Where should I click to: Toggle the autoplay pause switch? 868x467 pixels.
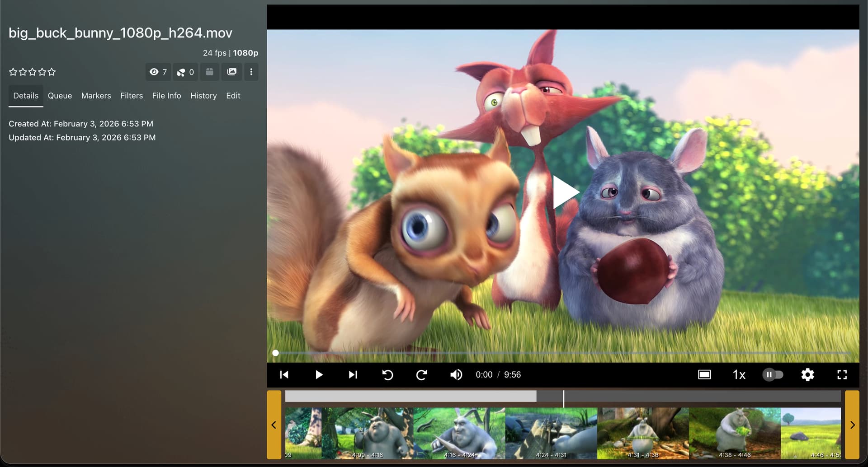coord(773,375)
